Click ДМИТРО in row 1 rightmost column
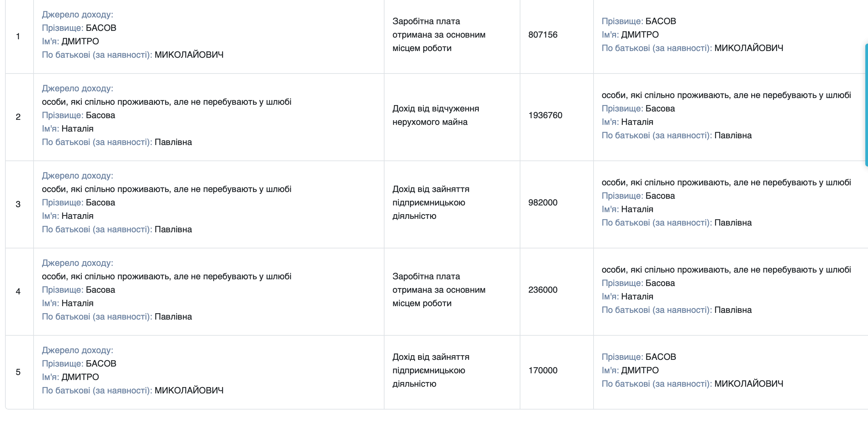Screen dimensions: 868x428 (x=640, y=35)
